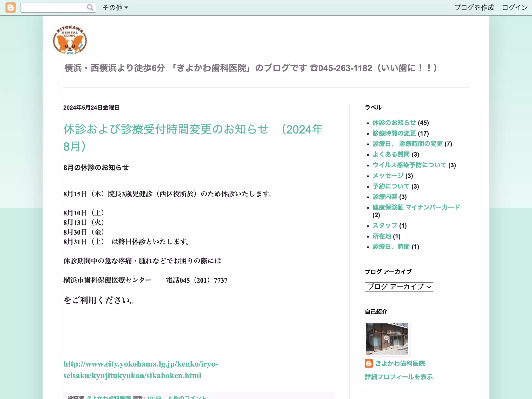Image resolution: width=532 pixels, height=399 pixels.
Task: Click the clinic storefront profile photo
Action: (x=387, y=339)
